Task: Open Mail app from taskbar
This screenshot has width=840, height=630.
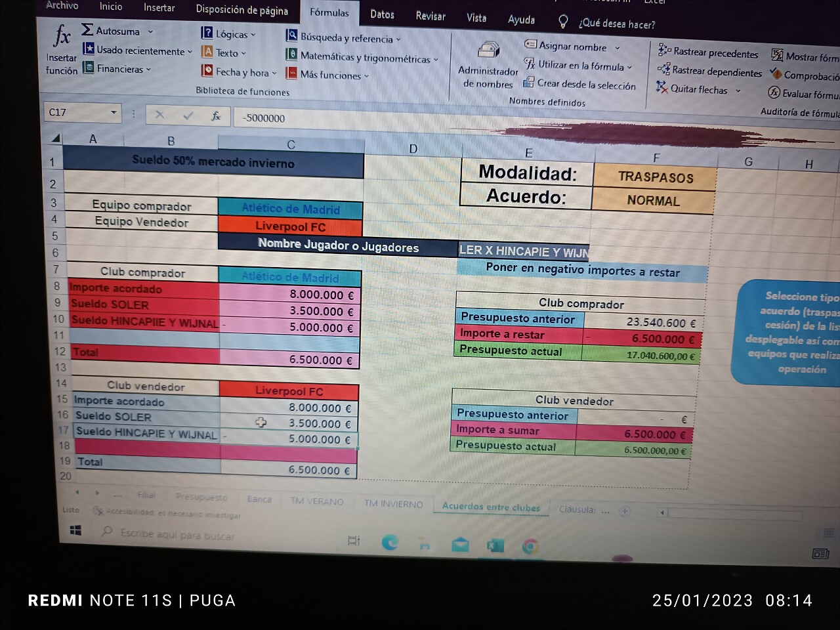Action: point(461,545)
